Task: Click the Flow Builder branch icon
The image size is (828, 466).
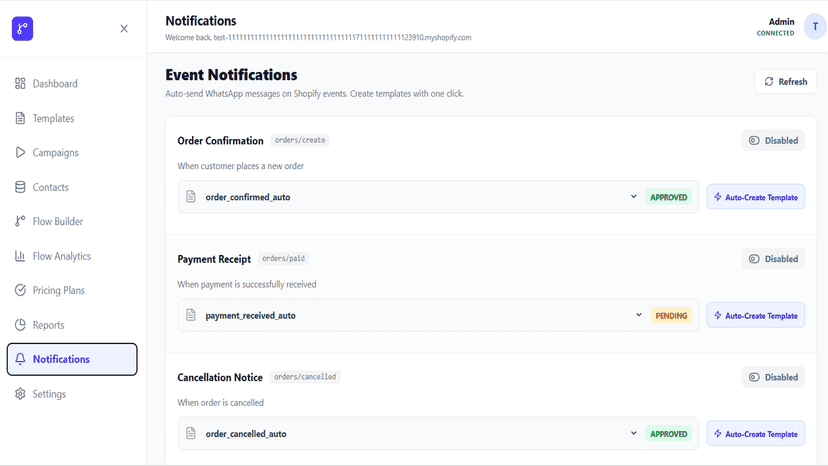Action: tap(20, 221)
